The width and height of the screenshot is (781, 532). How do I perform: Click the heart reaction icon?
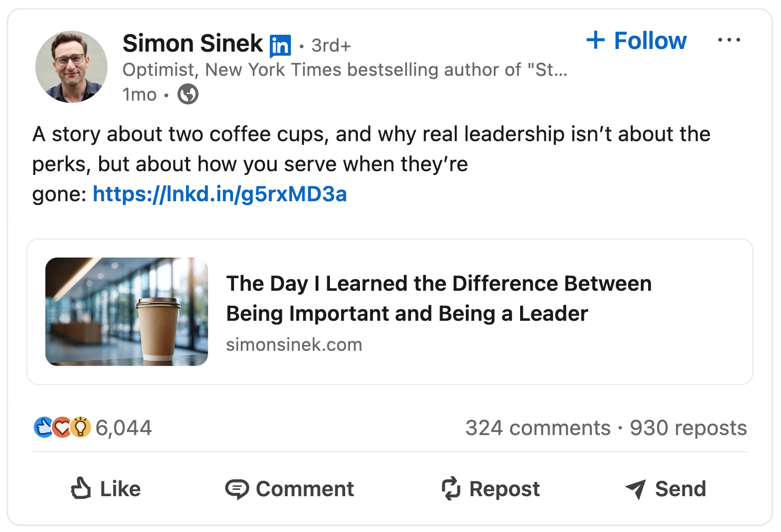[63, 427]
